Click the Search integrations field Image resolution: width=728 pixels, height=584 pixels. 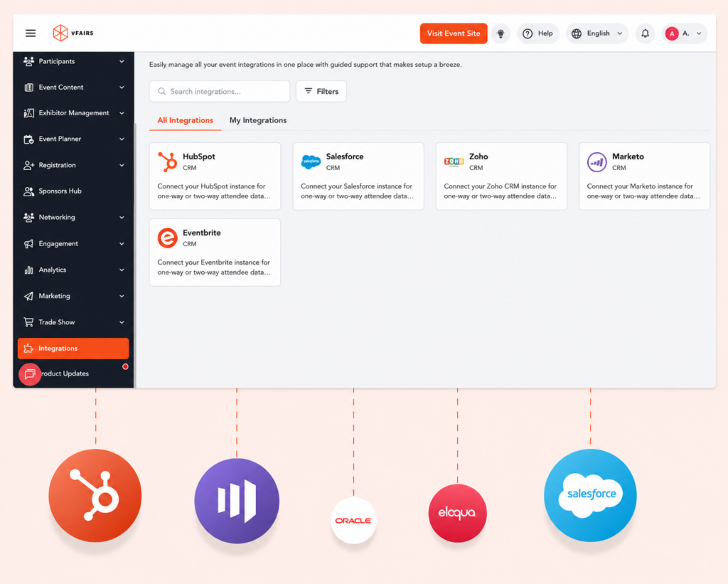[x=220, y=91]
